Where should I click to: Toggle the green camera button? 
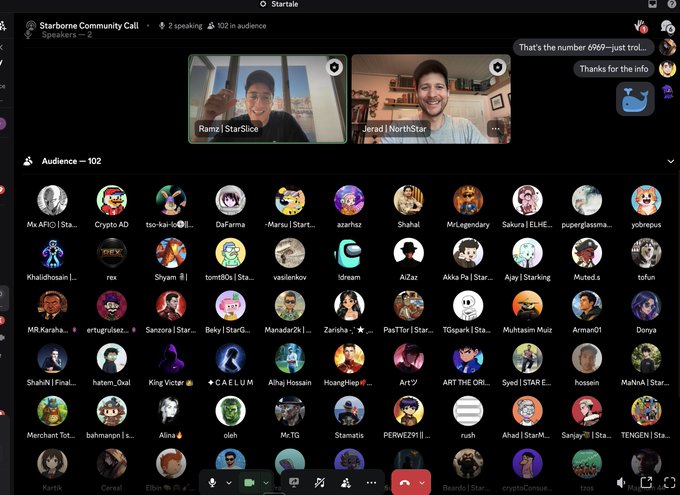[249, 482]
